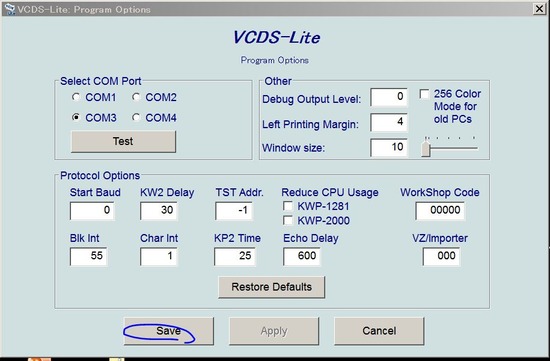Screen dimensions: 550x361
Task: Select the COM1 radio button
Action: point(76,97)
